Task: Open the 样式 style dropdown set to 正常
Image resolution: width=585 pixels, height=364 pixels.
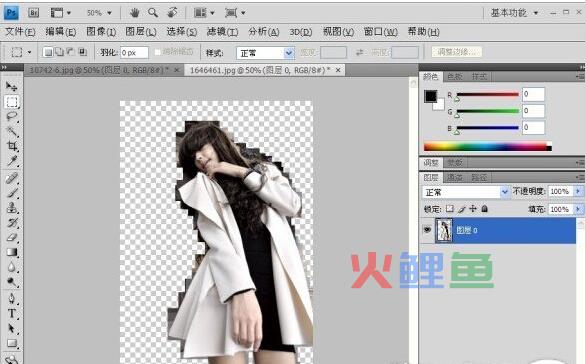Action: pyautogui.click(x=265, y=53)
